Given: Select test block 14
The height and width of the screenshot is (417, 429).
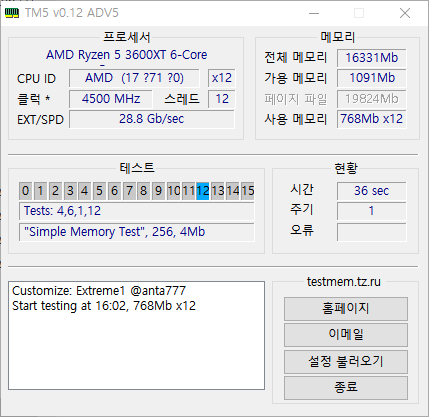Looking at the screenshot, I should pos(232,191).
